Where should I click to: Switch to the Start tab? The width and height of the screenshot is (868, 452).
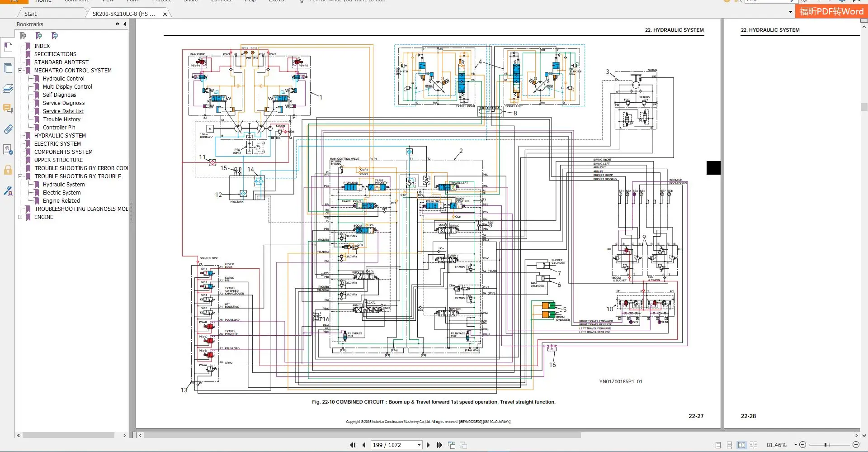[30, 14]
